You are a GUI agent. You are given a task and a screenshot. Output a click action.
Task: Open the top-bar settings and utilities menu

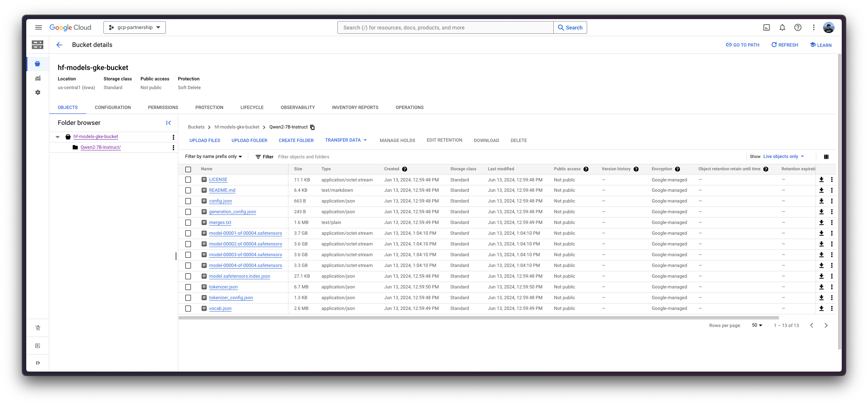click(814, 27)
